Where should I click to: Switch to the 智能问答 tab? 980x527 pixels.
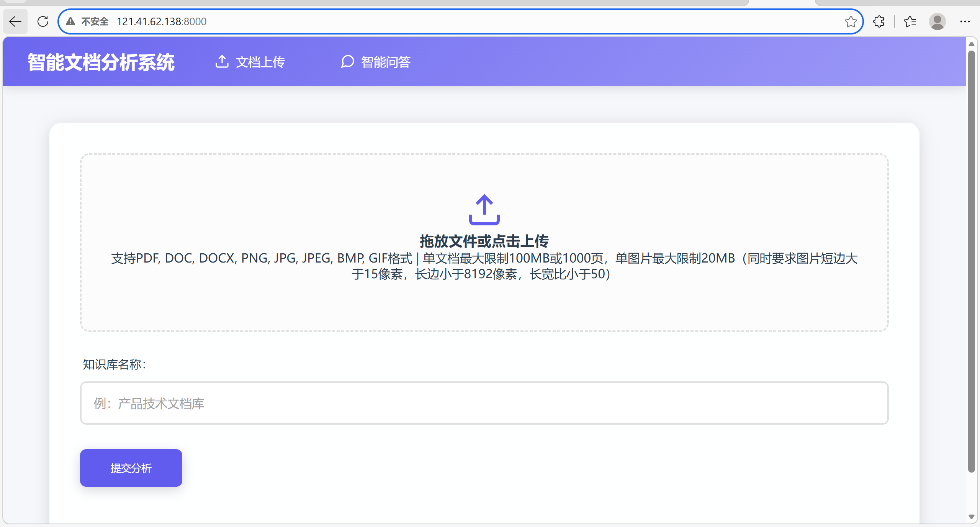click(x=386, y=62)
